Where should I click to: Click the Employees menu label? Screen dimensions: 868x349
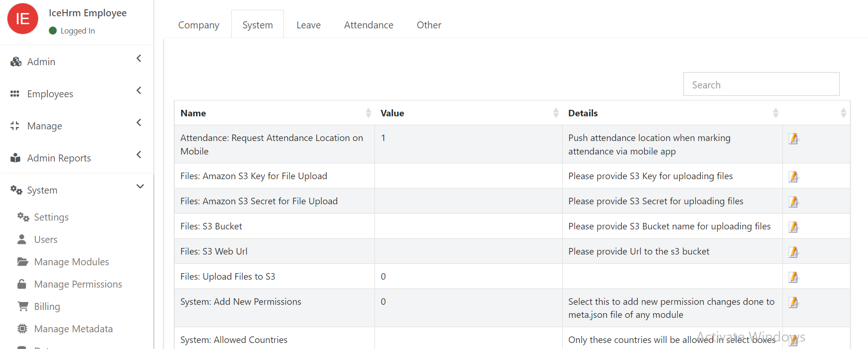[x=50, y=94]
